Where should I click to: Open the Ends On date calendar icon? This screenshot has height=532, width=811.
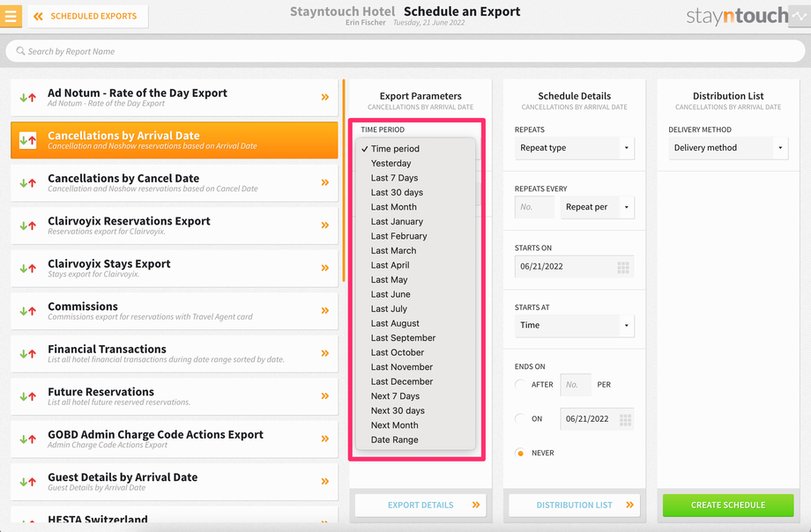tap(625, 419)
